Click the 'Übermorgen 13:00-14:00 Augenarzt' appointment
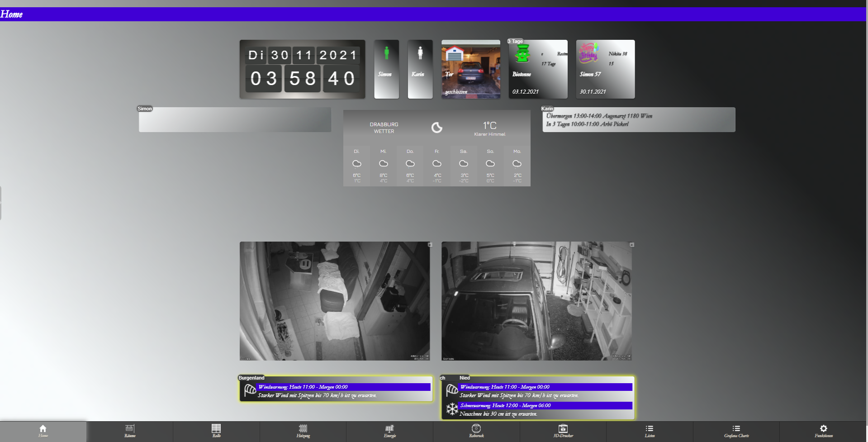The width and height of the screenshot is (868, 442). tap(599, 116)
